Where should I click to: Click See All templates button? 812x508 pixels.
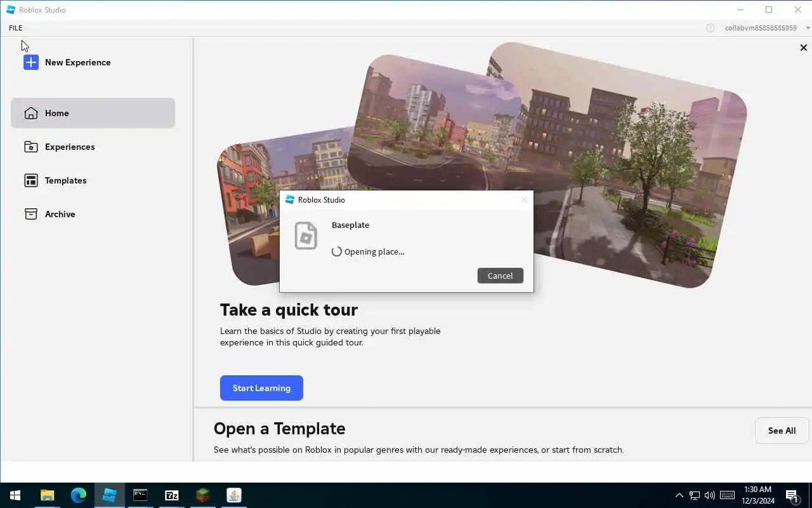tap(782, 431)
